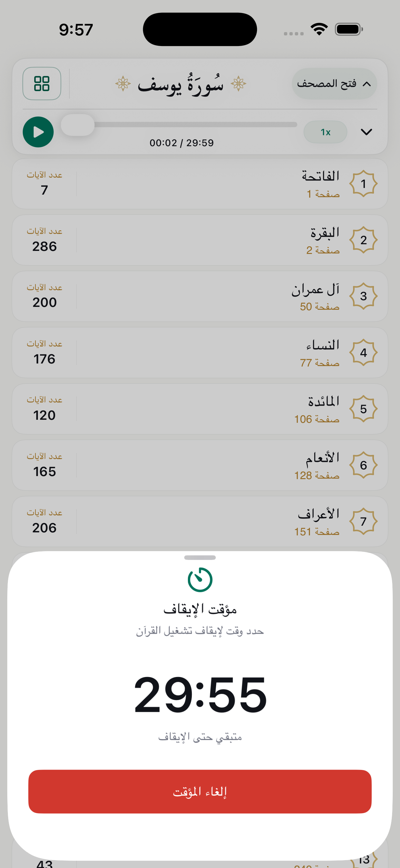400x868 pixels.
Task: Tap the Wi-Fi status icon
Action: coord(319,29)
